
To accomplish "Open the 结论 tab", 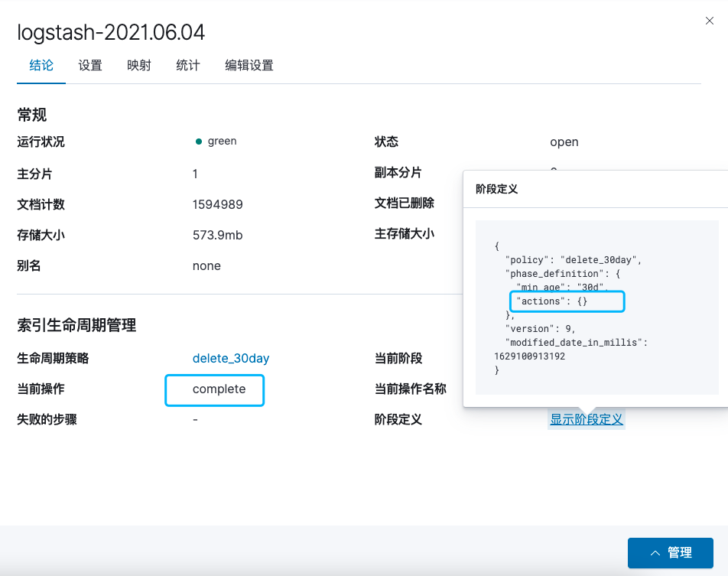I will (41, 66).
